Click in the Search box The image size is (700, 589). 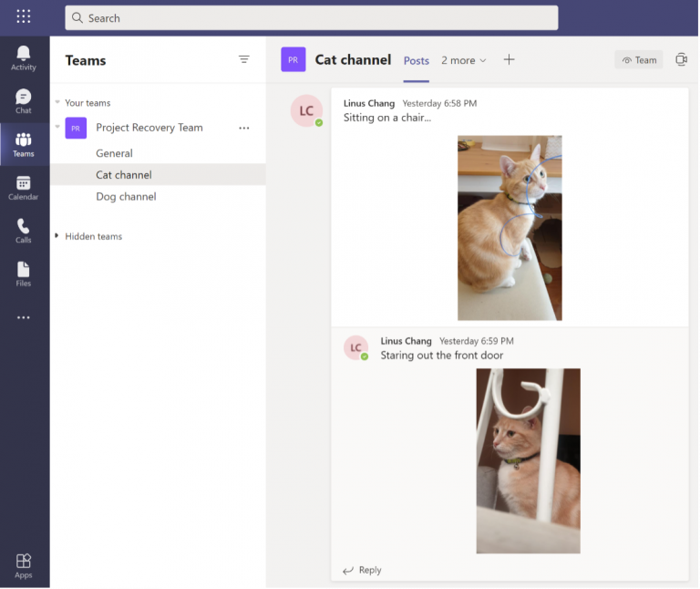point(312,18)
